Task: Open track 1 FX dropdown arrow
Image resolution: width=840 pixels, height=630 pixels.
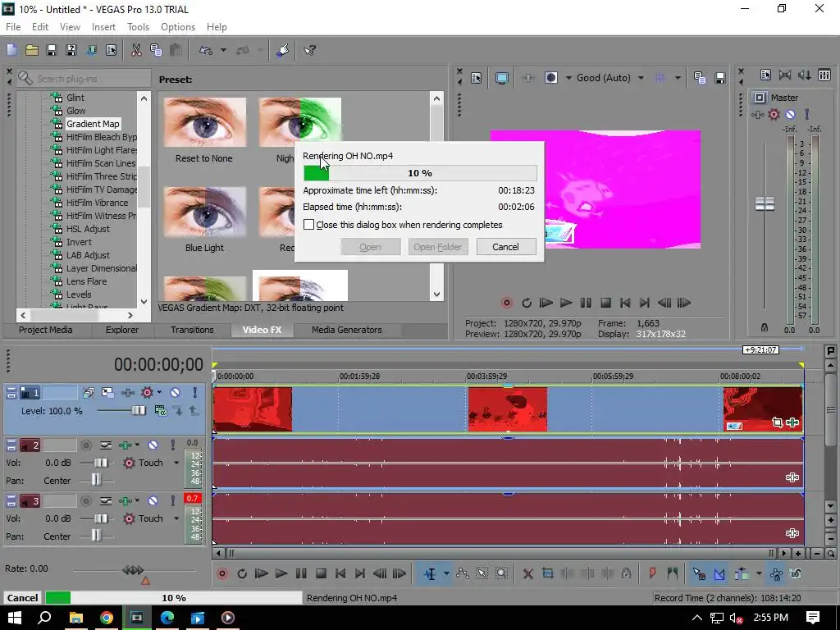Action: [159, 393]
